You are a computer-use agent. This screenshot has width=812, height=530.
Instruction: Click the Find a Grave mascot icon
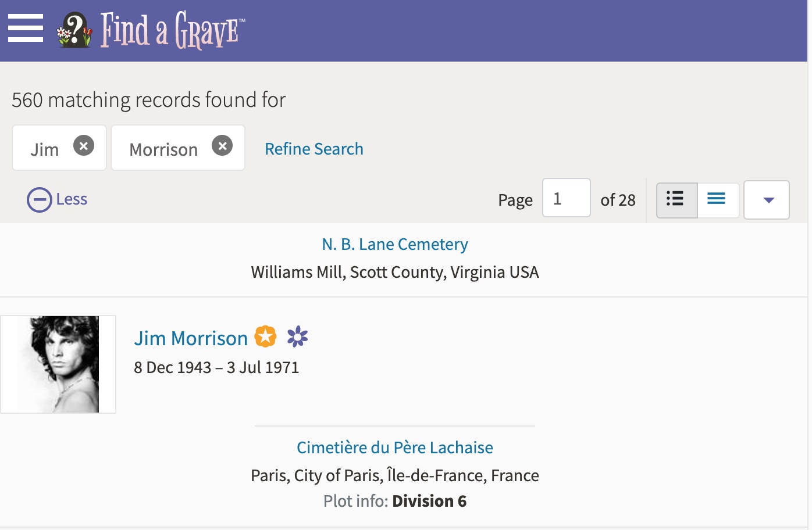coord(74,30)
